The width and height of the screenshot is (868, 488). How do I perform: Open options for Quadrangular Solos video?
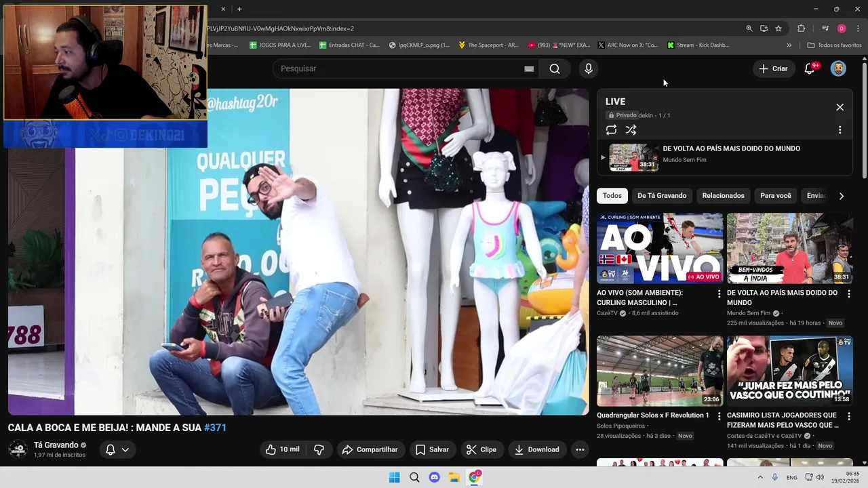719,416
